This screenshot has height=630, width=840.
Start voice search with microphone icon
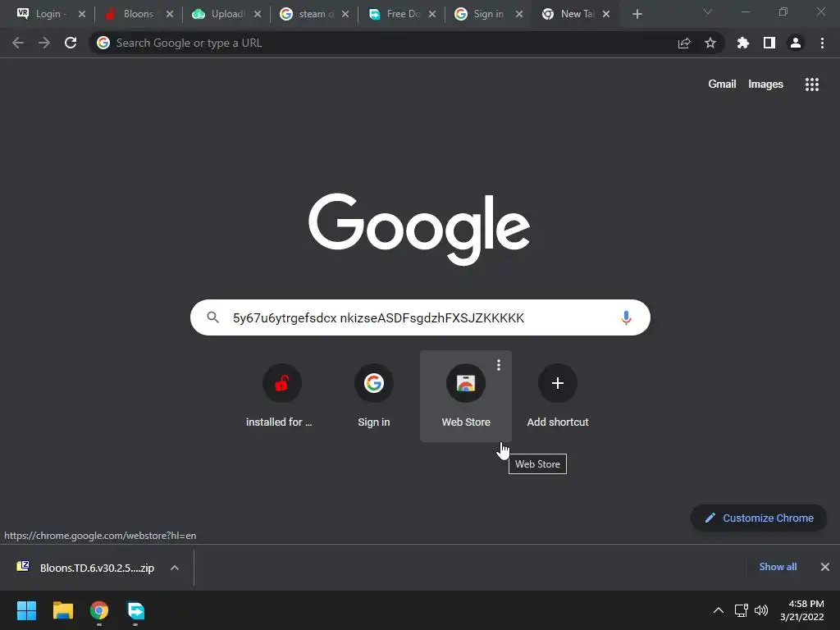(x=626, y=317)
